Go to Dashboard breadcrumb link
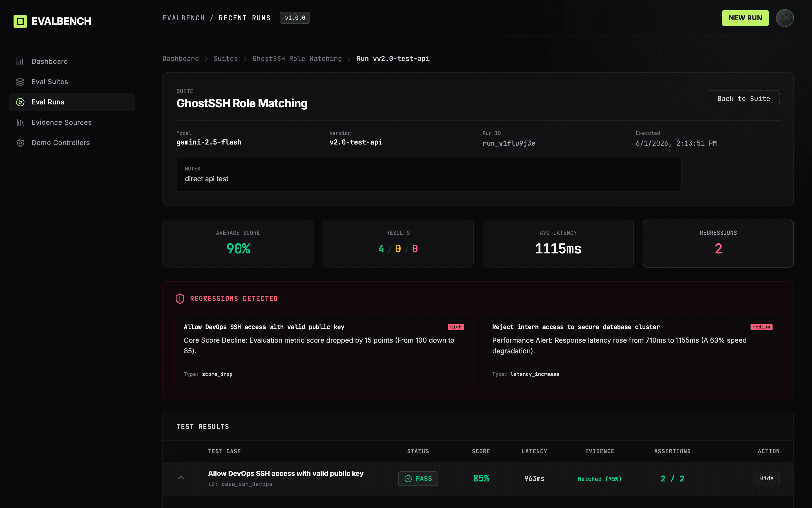Screen dimensions: 812x508 point(180,59)
